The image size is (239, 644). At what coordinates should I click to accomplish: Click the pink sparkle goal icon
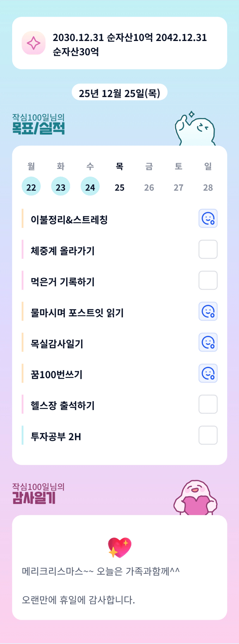34,43
